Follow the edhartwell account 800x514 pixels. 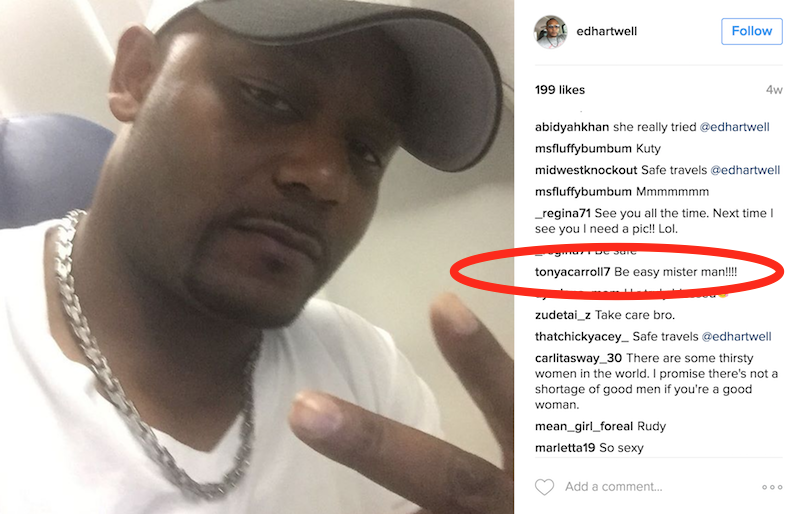[752, 31]
